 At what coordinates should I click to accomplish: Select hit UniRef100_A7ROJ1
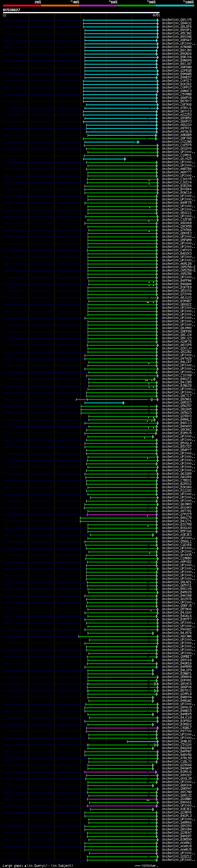[177, 108]
